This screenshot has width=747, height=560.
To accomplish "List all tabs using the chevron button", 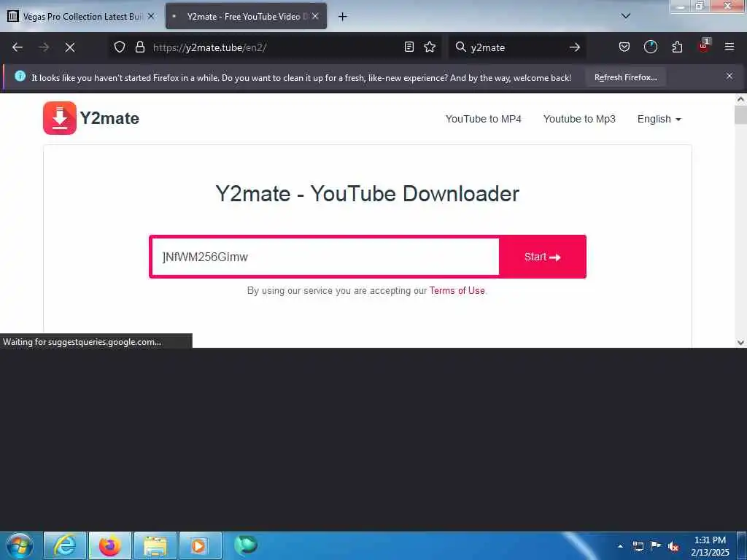I will coord(626,16).
